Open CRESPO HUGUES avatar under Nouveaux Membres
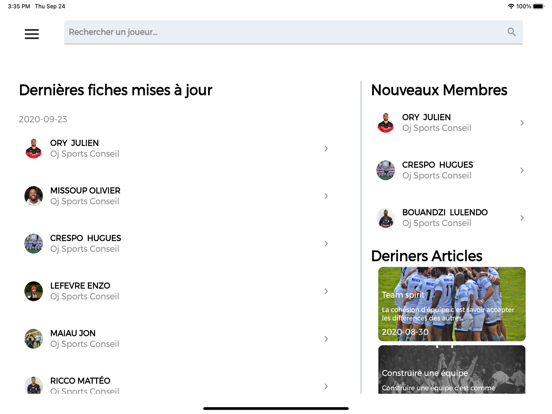 [x=385, y=170]
